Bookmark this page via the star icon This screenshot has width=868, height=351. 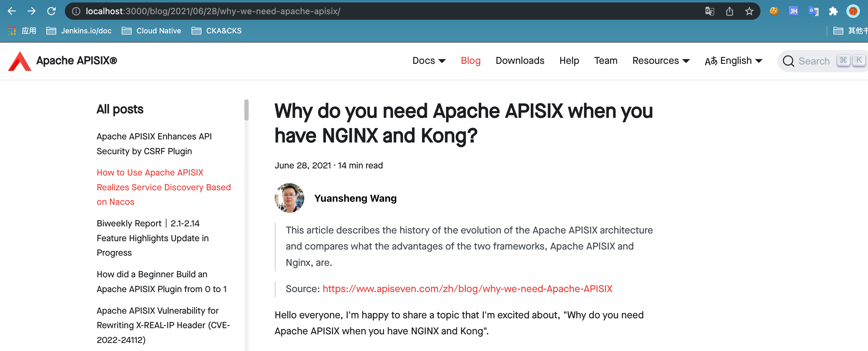pos(749,11)
